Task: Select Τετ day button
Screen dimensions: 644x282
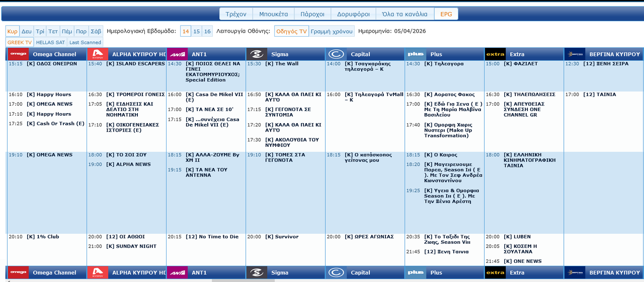Action: [53, 31]
